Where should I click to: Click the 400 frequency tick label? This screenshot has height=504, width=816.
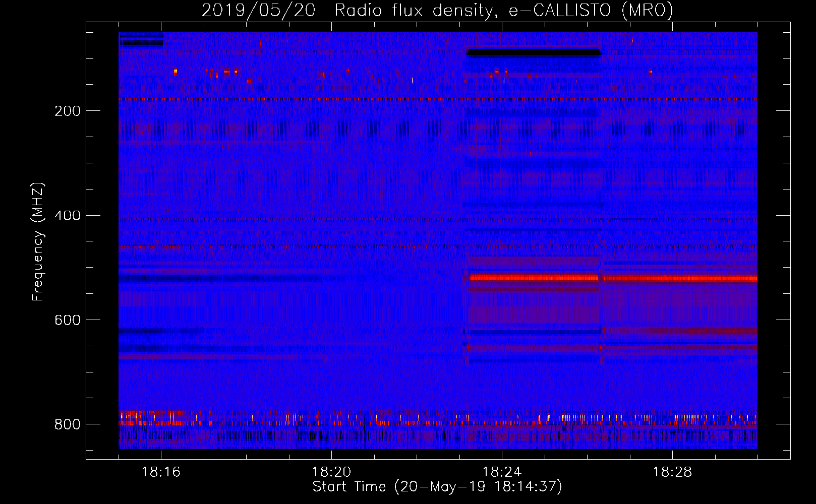tap(68, 216)
